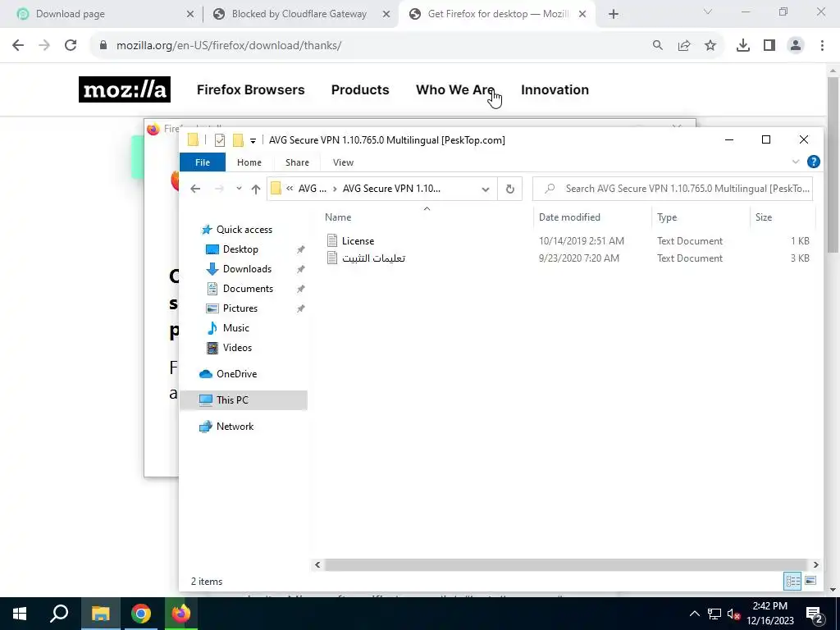Open Videos in navigation pane

coord(237,348)
